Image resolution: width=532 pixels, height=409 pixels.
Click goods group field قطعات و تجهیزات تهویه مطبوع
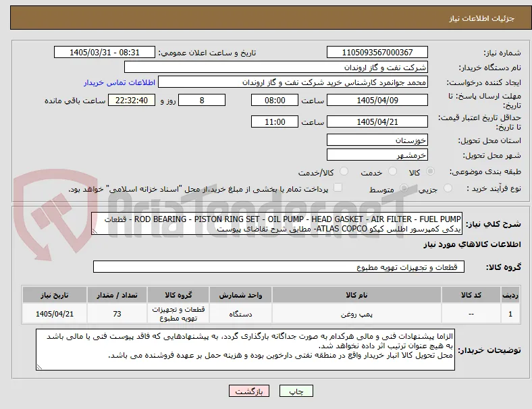point(279,267)
